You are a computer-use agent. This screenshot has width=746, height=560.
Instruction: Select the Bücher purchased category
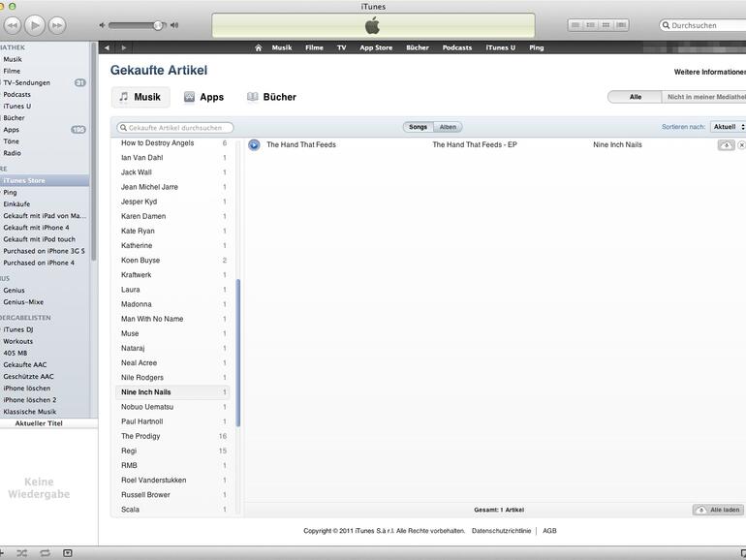coord(271,97)
